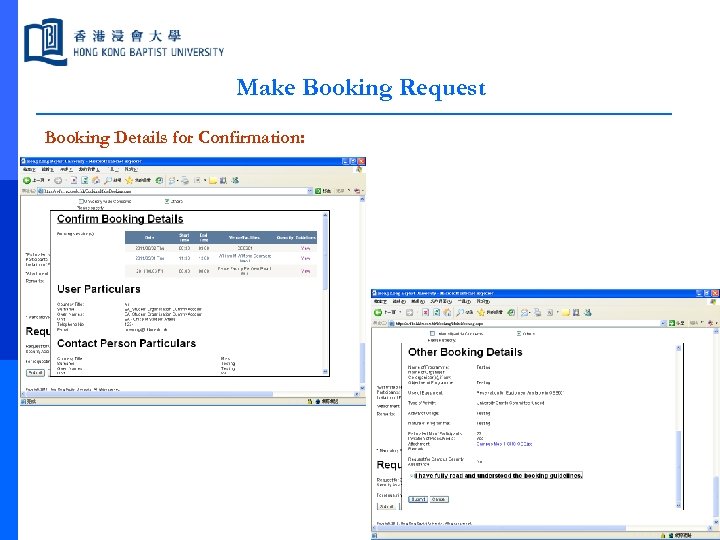This screenshot has height=540, width=720.
Task: Open File menu in Other Booking Details browser
Action: [x=380, y=302]
